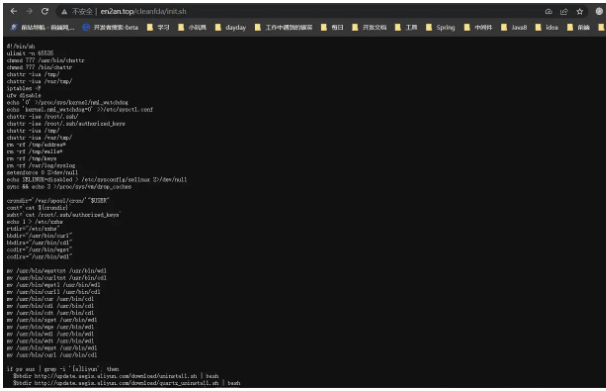Screen dimensions: 606x391
Task: Open the first bookmark with rocket icon
Action: (43, 27)
